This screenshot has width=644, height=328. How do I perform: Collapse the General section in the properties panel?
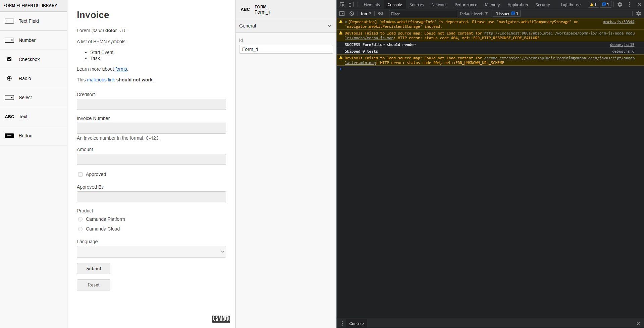[x=329, y=26]
